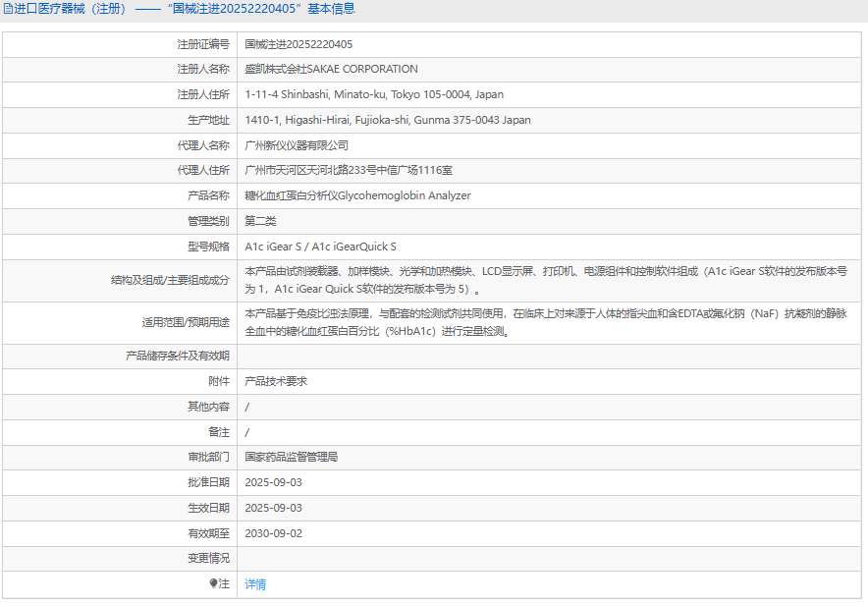Viewport: 868px width, 605px height.
Task: Click the 适用范围/预期用途 intended use text
Action: [x=545, y=322]
